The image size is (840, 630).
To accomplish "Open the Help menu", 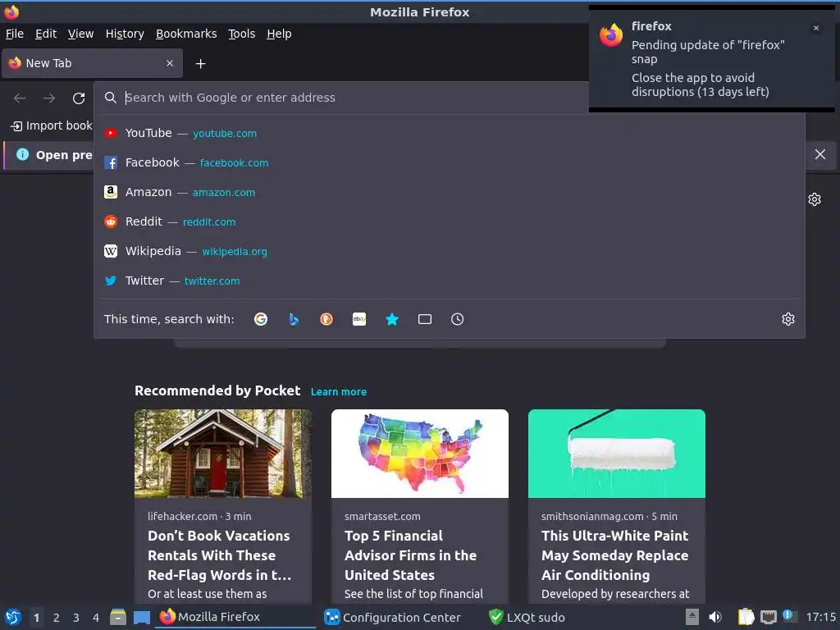I will (x=279, y=34).
